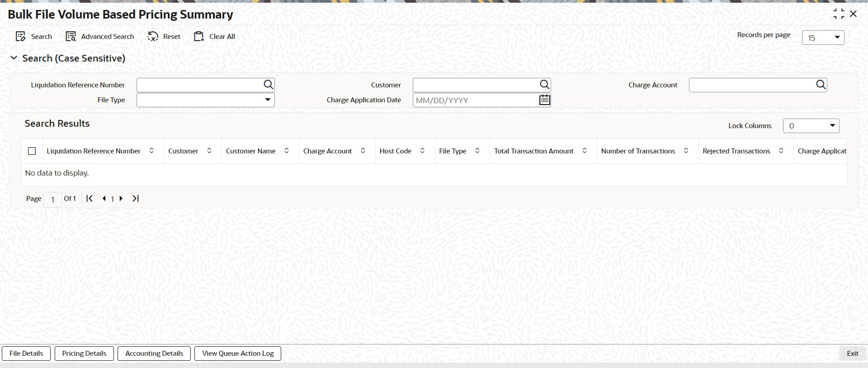Click the File Details button
This screenshot has height=368, width=868.
26,354
